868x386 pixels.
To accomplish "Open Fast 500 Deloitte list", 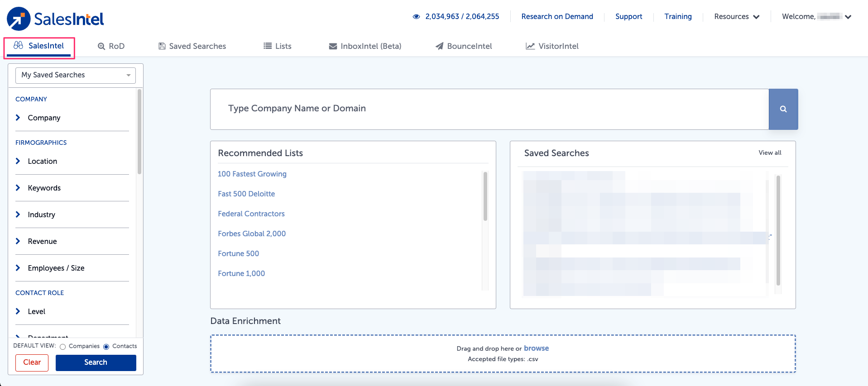I will 246,194.
